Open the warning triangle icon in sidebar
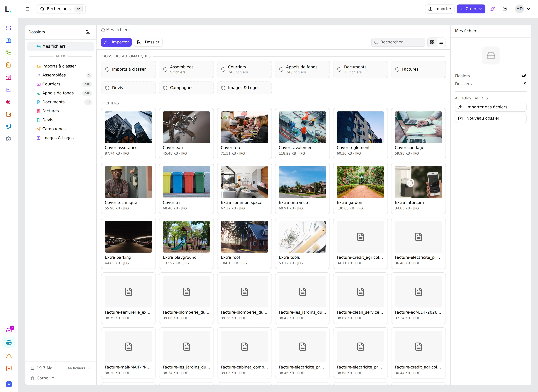This screenshot has width=538, height=392. [9, 356]
